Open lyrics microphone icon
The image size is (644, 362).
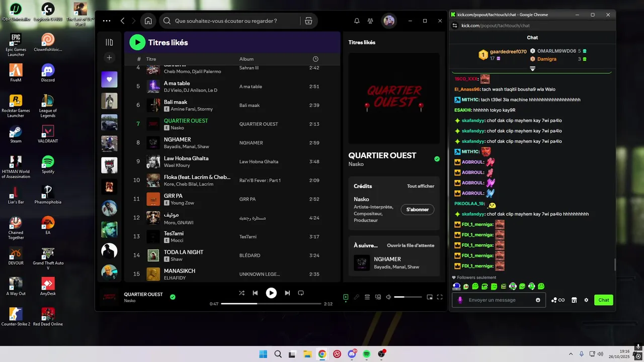(x=357, y=297)
